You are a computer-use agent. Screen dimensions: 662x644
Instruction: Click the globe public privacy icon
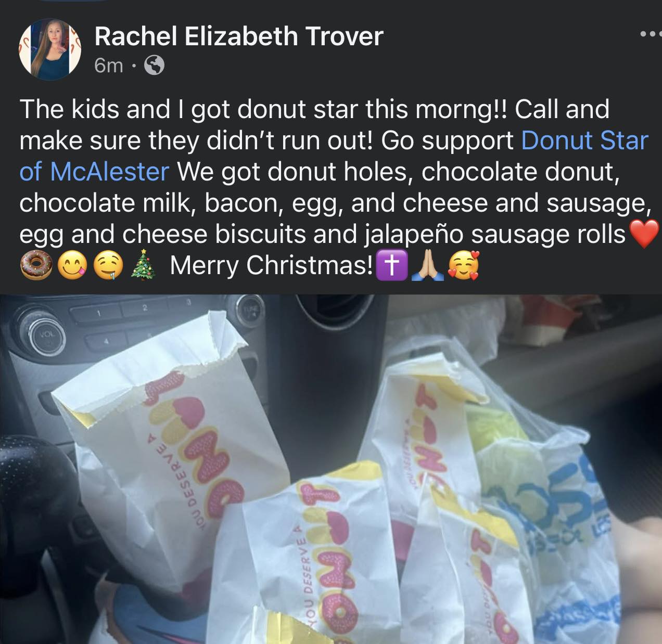154,66
